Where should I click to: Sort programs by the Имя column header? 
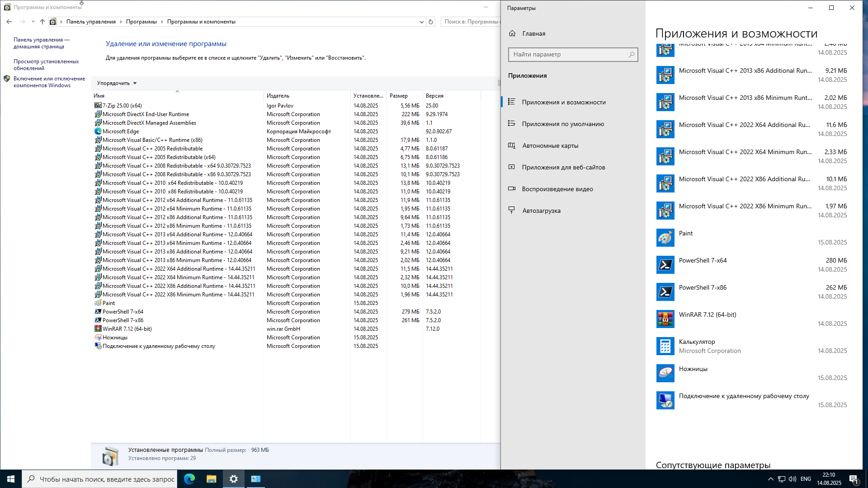click(x=177, y=95)
